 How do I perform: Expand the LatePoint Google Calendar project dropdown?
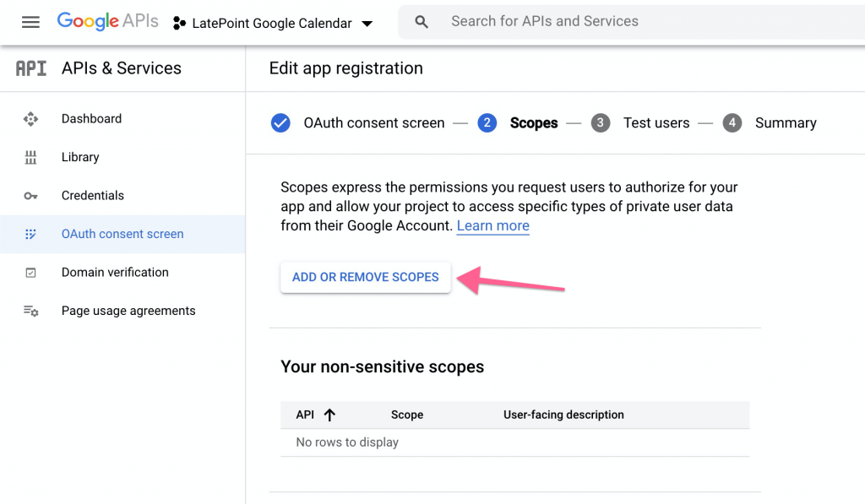(367, 23)
